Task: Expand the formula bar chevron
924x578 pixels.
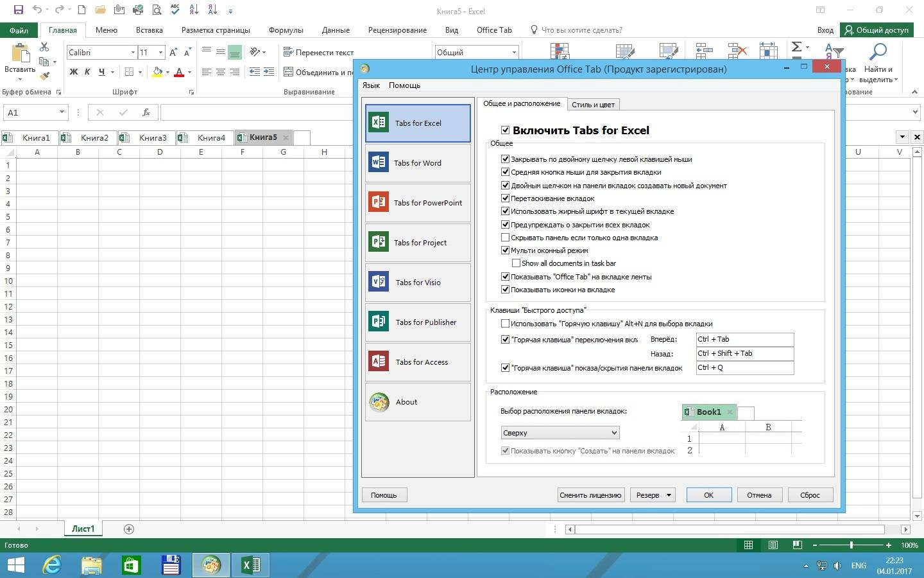Action: (x=916, y=112)
